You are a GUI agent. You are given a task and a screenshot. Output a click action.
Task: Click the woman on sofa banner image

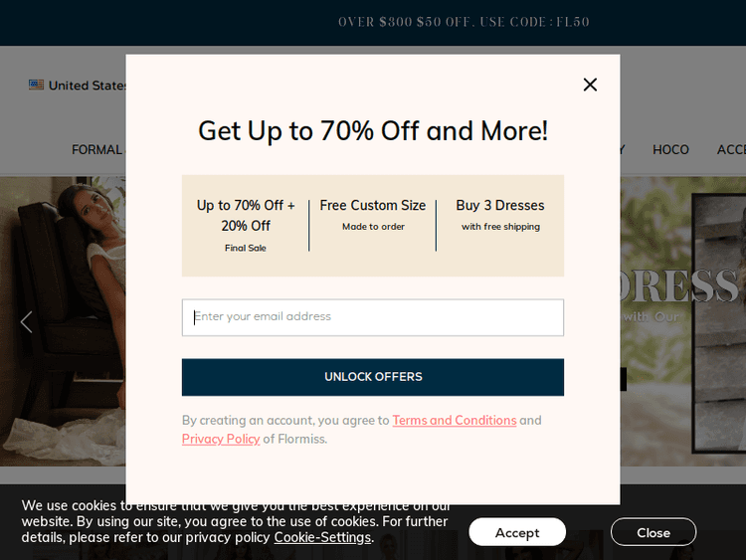[x=63, y=321]
